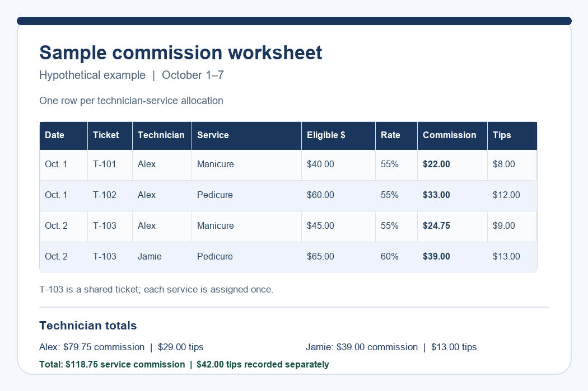Screen dimensions: 588x391
Task: Click the Date column header
Action: pos(64,135)
